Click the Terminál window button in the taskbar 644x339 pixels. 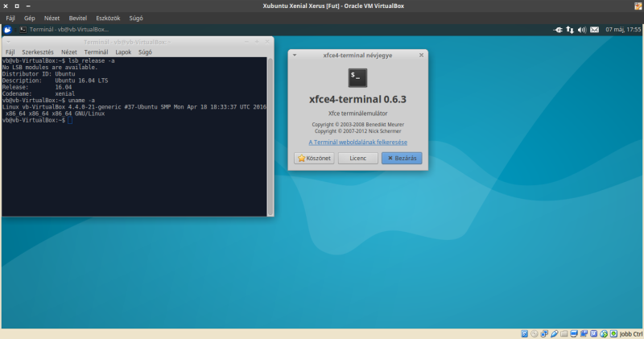64,30
